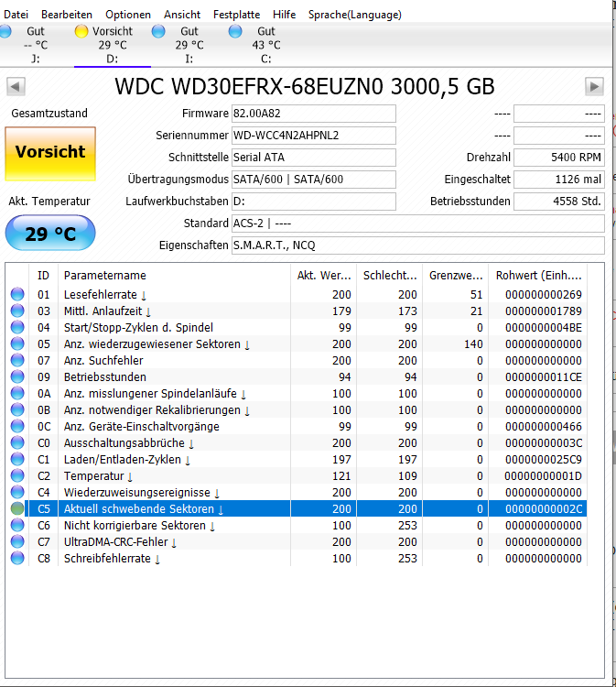This screenshot has width=616, height=687.
Task: Click status icon of Anz. Suchfehler row
Action: 17,360
